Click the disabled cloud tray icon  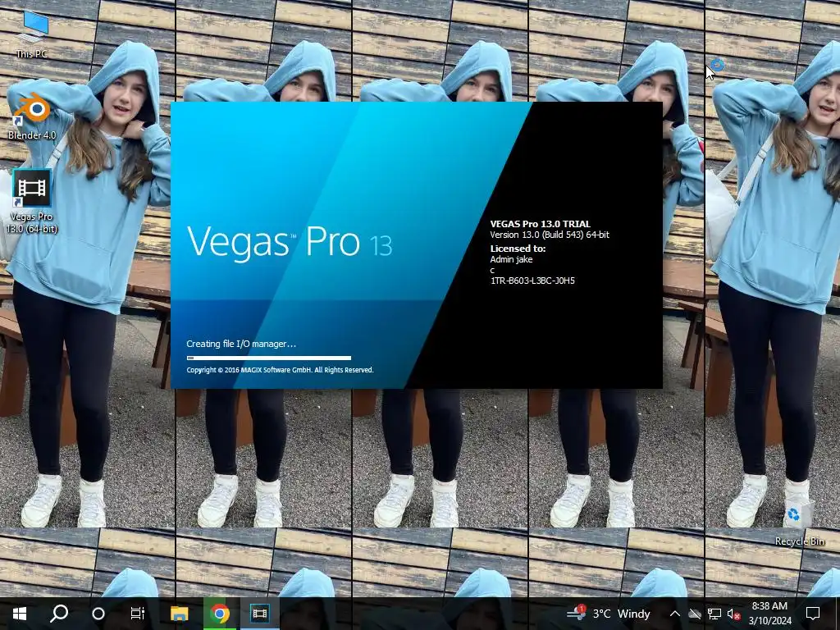(x=694, y=614)
